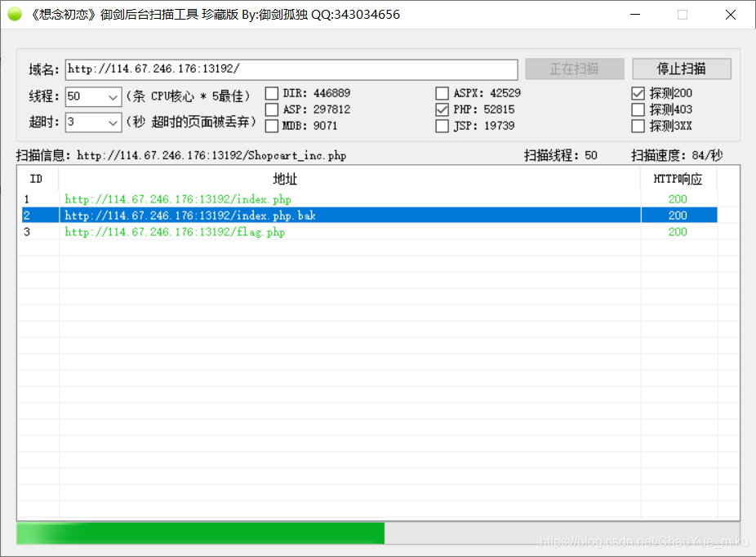Open the 超时 timeout dropdown

point(113,123)
